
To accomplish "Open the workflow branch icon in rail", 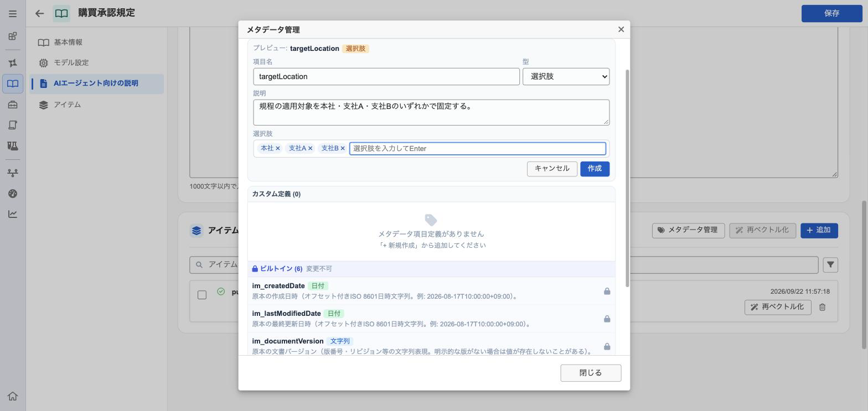I will click(13, 173).
